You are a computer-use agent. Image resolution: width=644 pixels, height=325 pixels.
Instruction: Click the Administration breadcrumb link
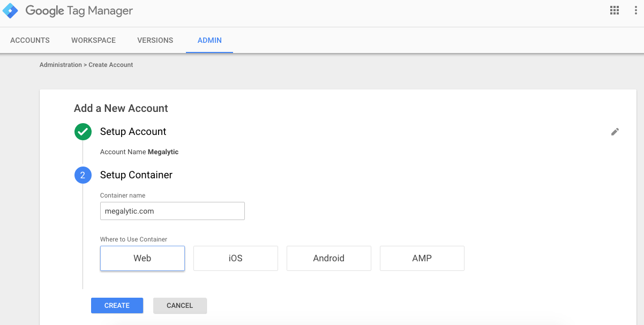coord(61,65)
